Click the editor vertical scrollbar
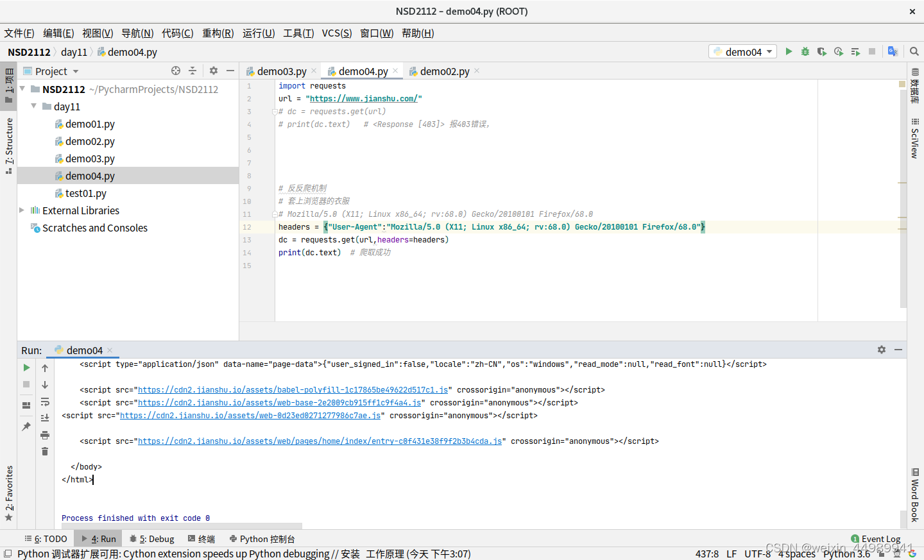The width and height of the screenshot is (924, 560). click(x=903, y=199)
